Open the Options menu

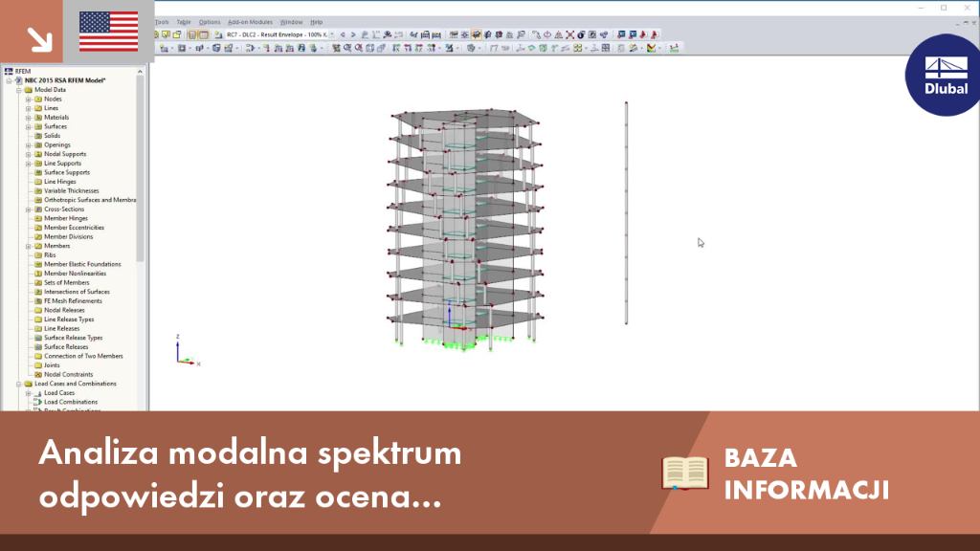coord(210,22)
